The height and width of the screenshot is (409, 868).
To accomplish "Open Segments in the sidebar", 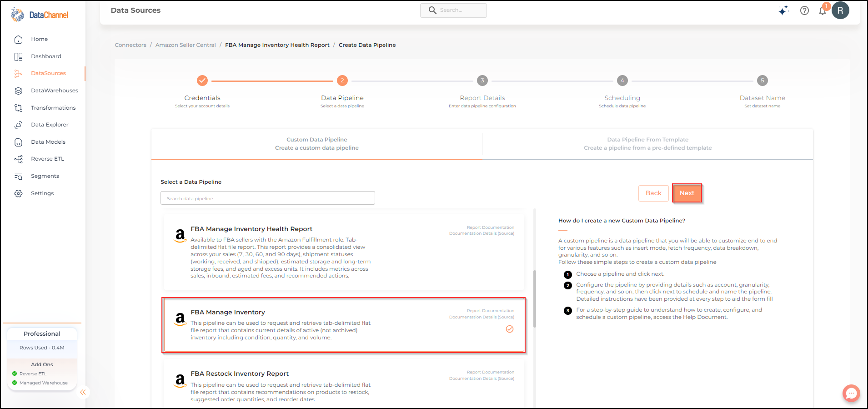I will tap(45, 176).
